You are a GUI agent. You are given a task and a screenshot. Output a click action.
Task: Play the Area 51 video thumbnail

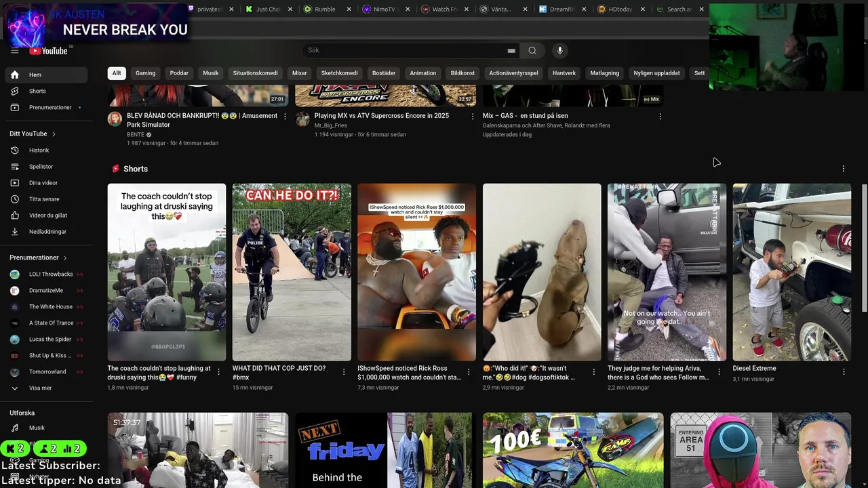(x=761, y=450)
